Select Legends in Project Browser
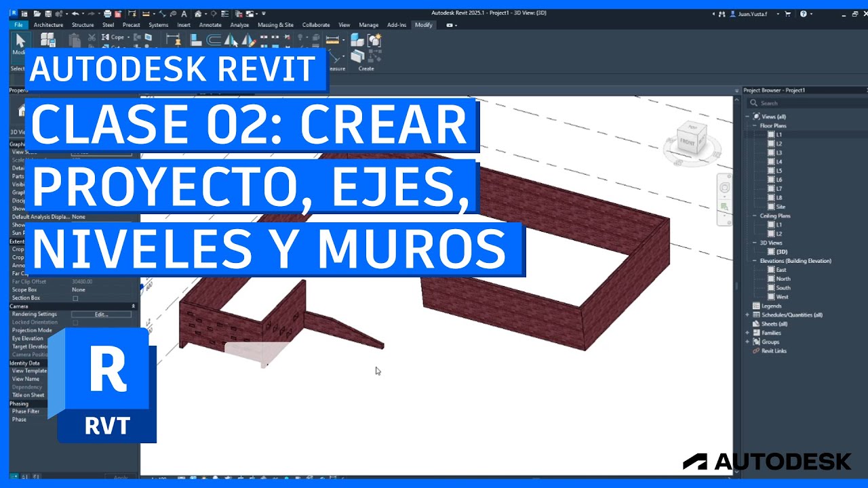 click(x=772, y=306)
